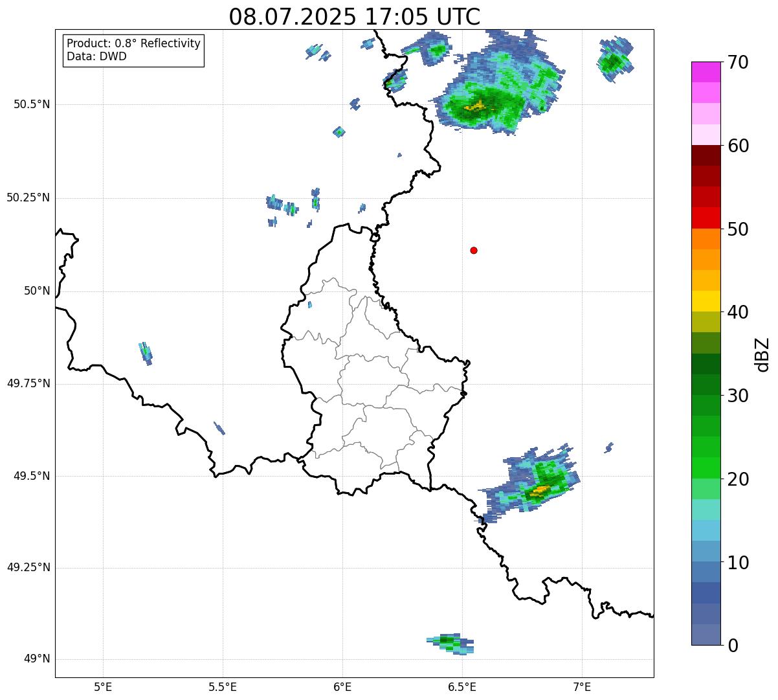Click the dBZ colorbar axis label

[x=762, y=354]
